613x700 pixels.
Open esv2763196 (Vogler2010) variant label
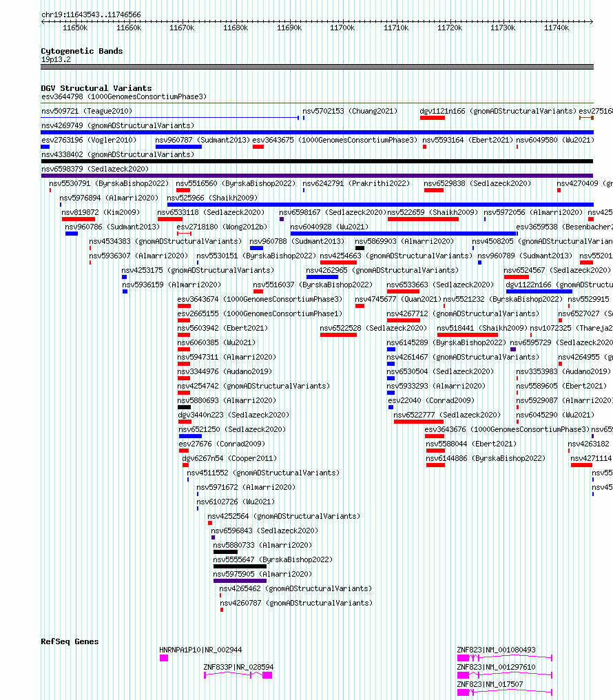coord(89,140)
